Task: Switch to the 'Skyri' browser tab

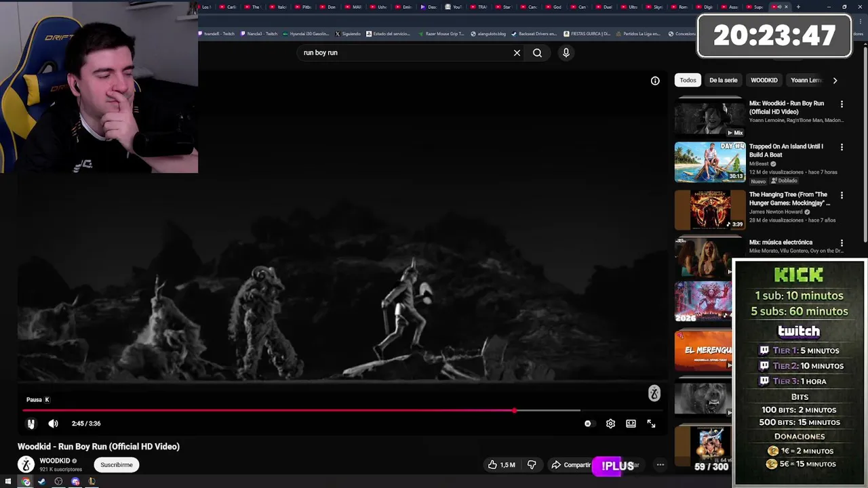Action: click(x=655, y=7)
